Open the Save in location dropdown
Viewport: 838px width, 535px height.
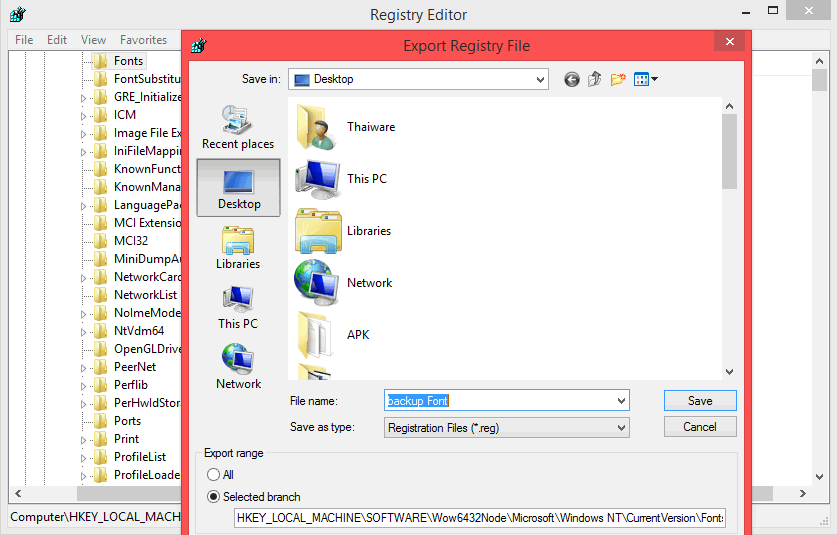point(540,80)
